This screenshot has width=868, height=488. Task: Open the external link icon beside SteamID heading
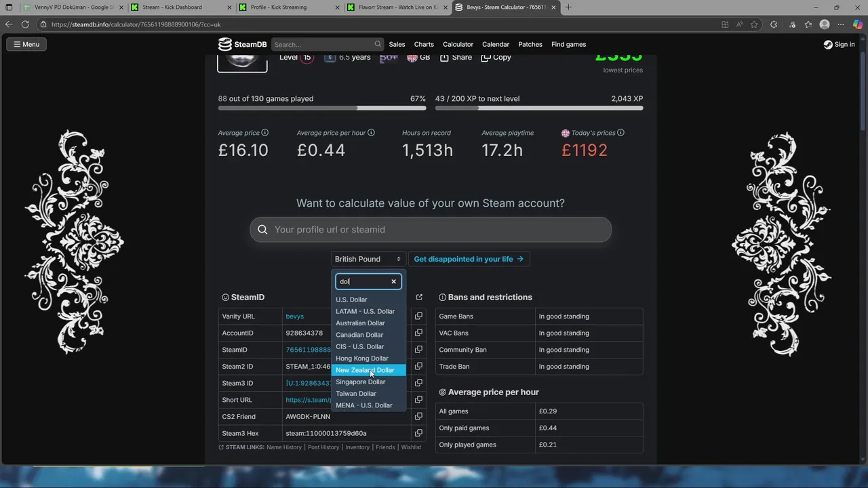(x=419, y=298)
